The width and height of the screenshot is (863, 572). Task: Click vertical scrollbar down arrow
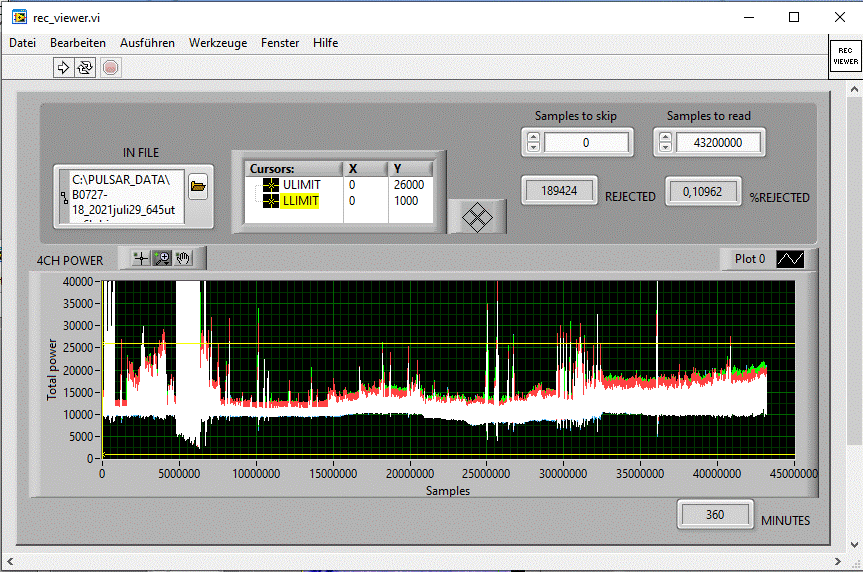coord(854,544)
